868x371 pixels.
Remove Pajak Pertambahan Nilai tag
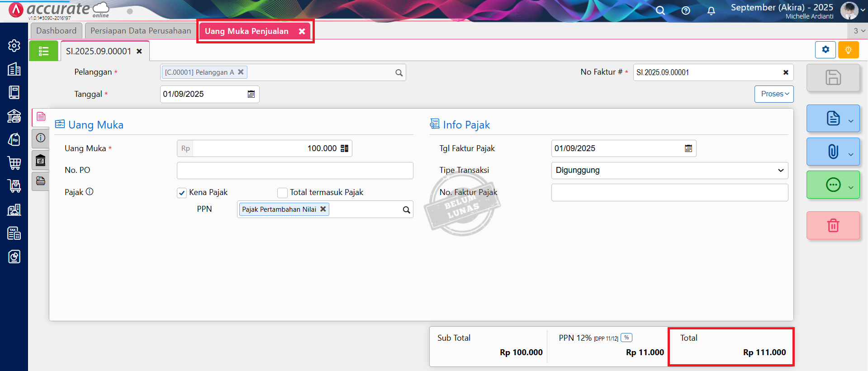click(x=323, y=209)
